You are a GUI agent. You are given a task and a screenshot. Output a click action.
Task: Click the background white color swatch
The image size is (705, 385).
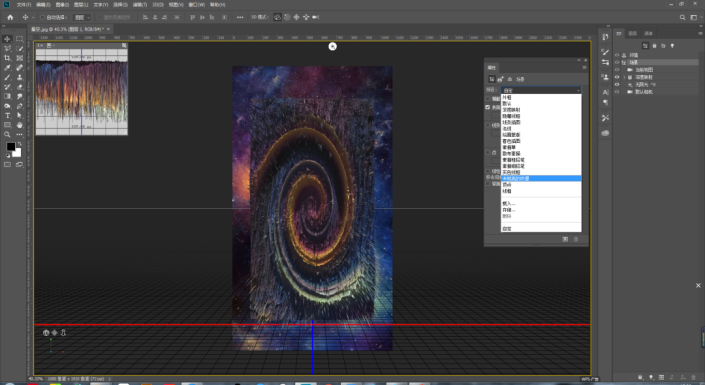pos(18,154)
